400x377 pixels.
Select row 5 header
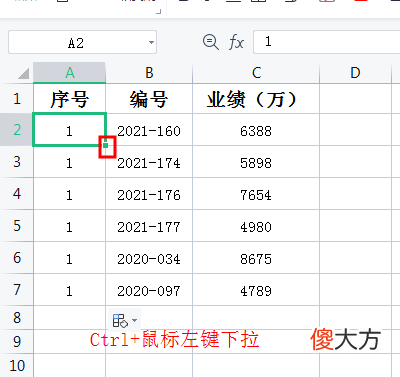click(17, 226)
